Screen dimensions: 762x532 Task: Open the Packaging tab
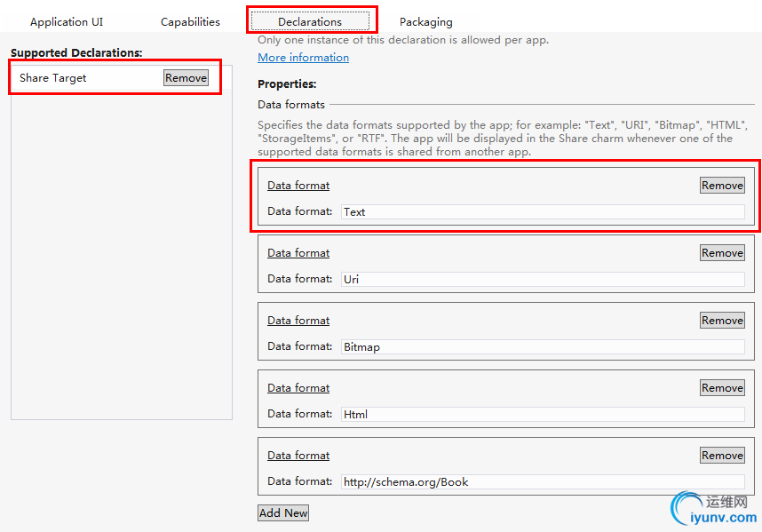[x=425, y=21]
